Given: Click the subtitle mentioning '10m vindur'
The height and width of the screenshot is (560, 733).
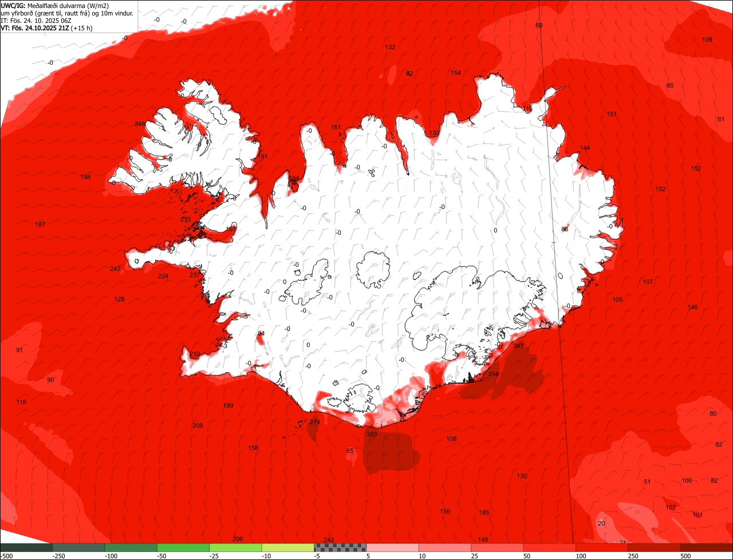Looking at the screenshot, I should click(x=68, y=13).
